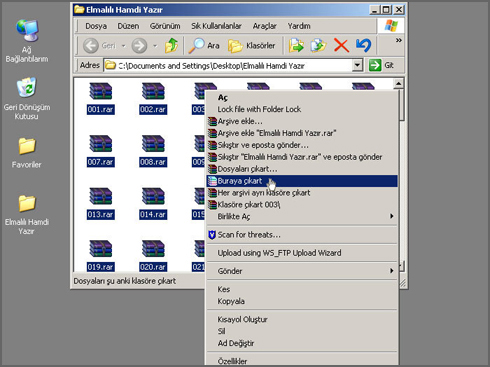The image size is (490, 367).
Task: Expand the Gönder submenu
Action: (302, 271)
